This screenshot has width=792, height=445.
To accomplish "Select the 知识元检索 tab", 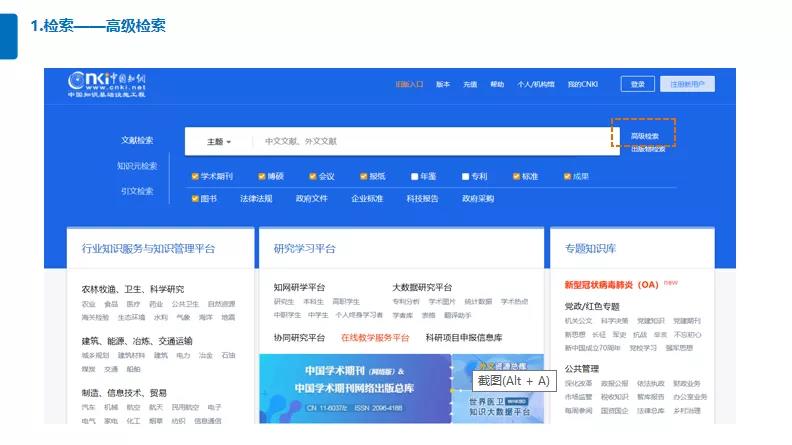I will click(x=137, y=166).
